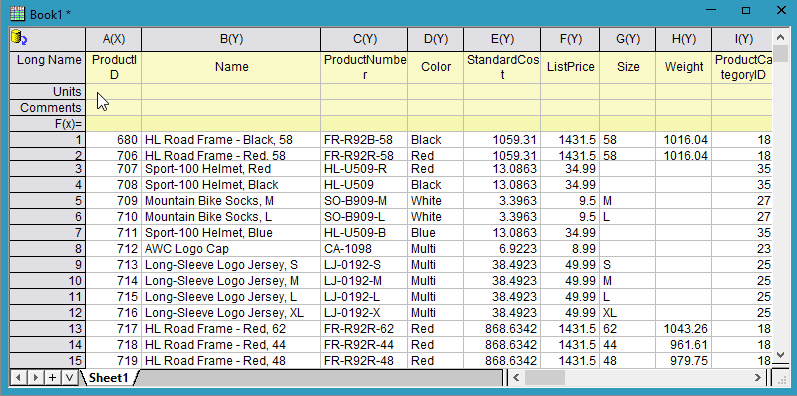Select column D(Y) header
This screenshot has width=797, height=396.
435,39
